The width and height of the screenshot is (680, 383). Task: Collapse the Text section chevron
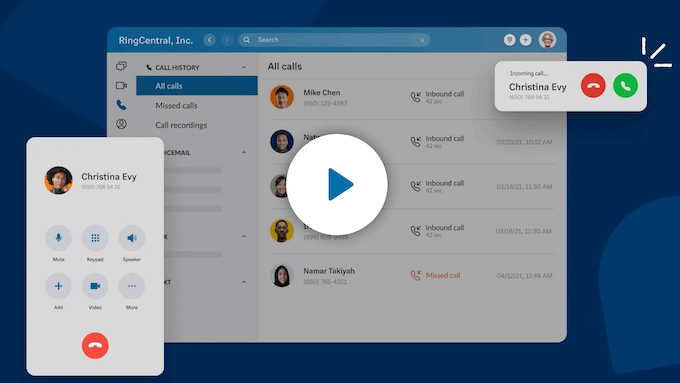[x=244, y=282]
